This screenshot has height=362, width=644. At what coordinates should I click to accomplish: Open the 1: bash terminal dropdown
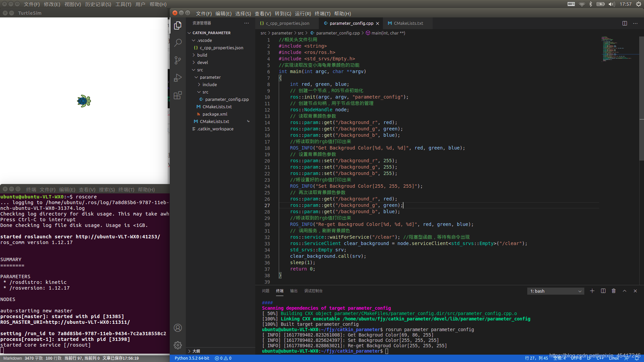point(555,291)
